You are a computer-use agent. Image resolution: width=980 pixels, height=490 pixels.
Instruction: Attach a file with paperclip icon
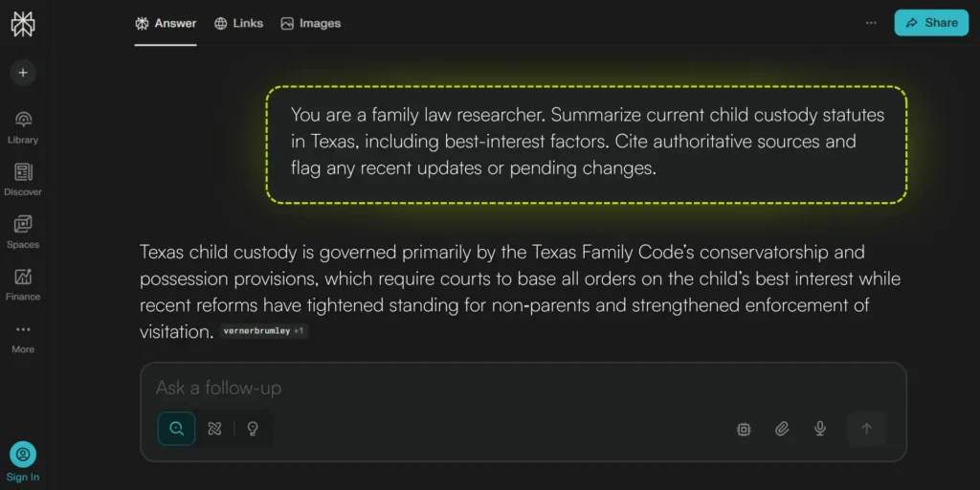[782, 430]
